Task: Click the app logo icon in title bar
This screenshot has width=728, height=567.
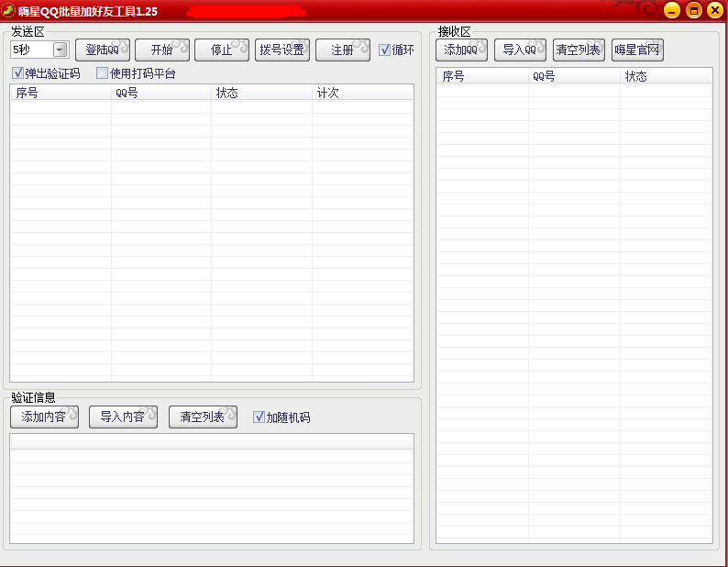Action: pos(8,10)
